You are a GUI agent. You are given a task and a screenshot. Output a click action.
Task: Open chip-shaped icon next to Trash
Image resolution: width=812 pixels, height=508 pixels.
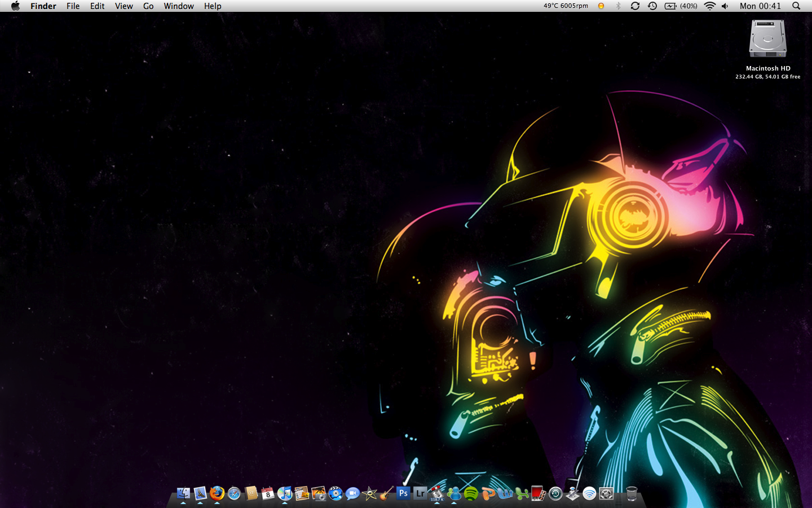tap(606, 493)
